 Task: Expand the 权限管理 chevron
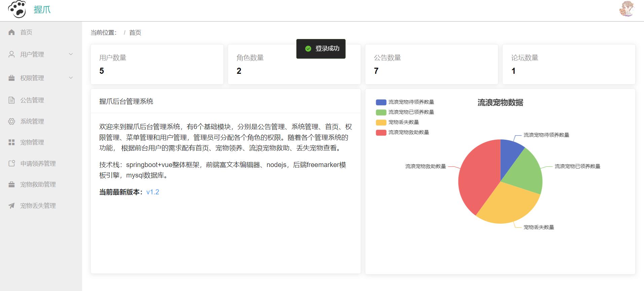pos(71,78)
